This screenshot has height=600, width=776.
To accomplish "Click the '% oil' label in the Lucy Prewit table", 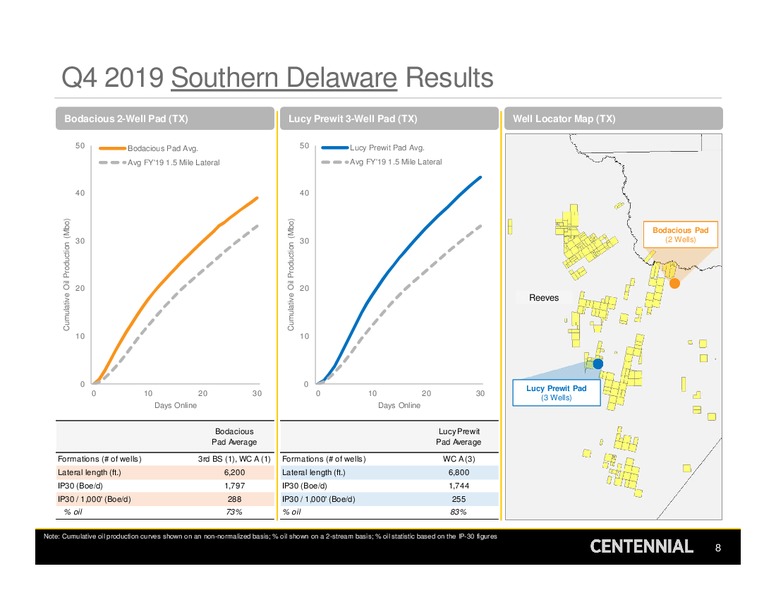I will point(291,512).
